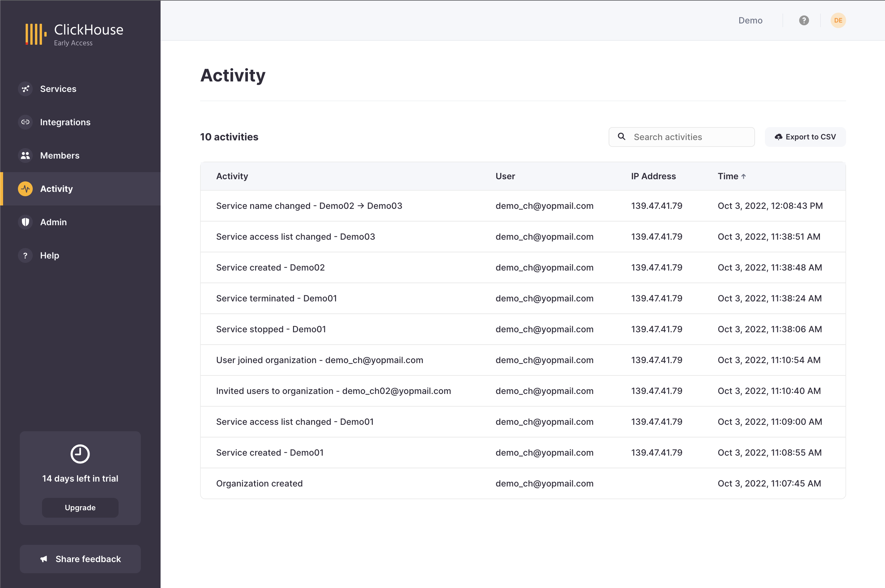Navigate to the Integrations page
Screen dimensions: 885x588
point(65,122)
